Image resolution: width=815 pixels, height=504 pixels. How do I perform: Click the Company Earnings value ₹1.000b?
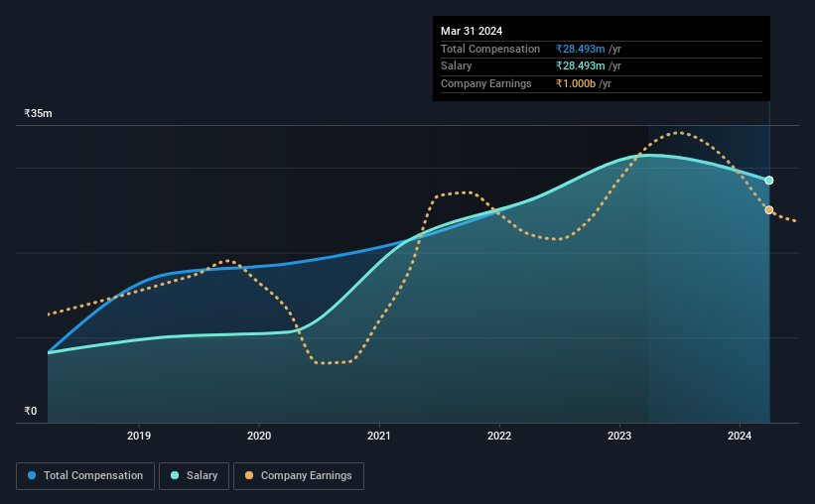coord(576,83)
